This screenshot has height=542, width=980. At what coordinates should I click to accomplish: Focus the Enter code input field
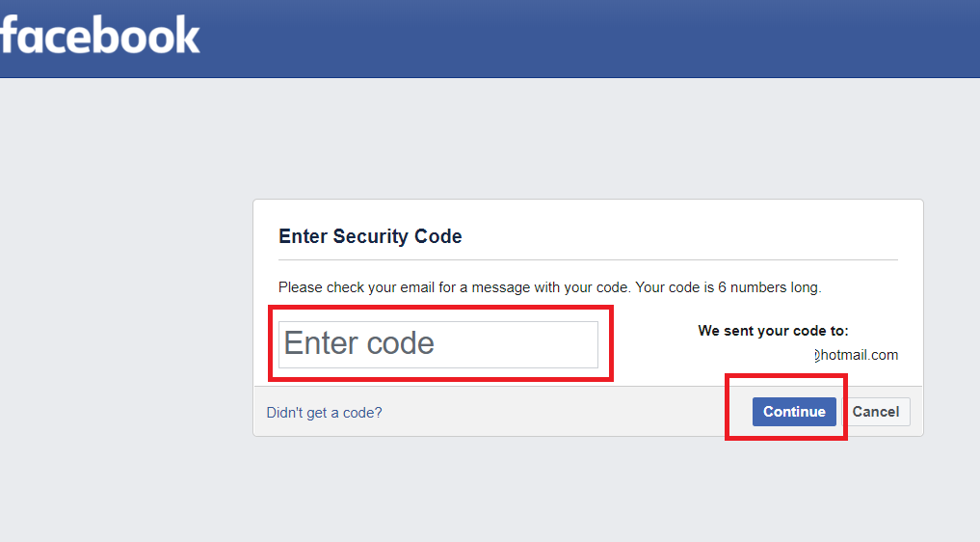[x=437, y=344]
